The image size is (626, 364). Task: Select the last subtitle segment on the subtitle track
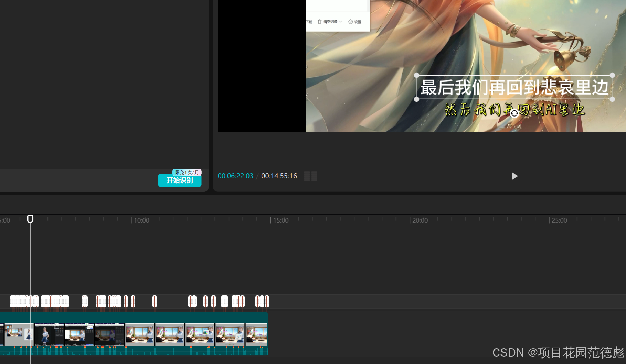267,301
